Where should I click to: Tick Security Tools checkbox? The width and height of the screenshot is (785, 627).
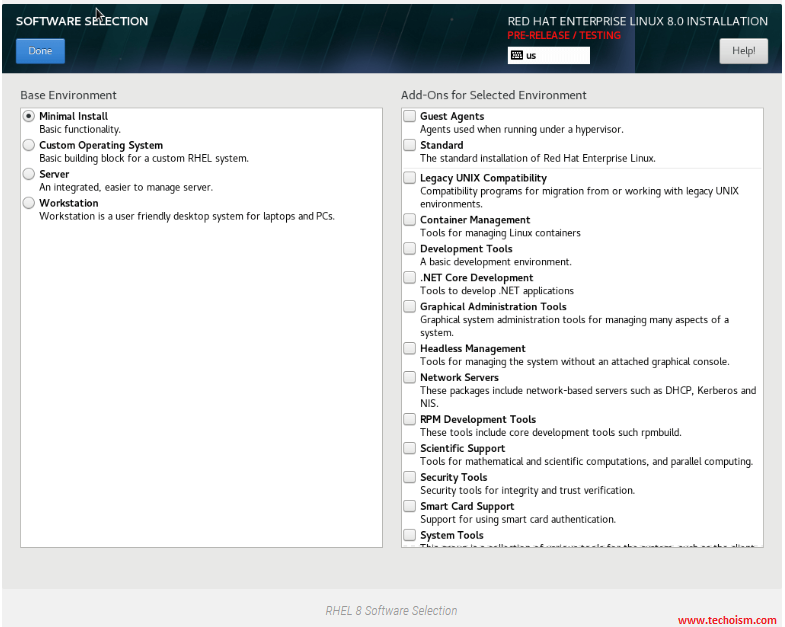pos(410,477)
